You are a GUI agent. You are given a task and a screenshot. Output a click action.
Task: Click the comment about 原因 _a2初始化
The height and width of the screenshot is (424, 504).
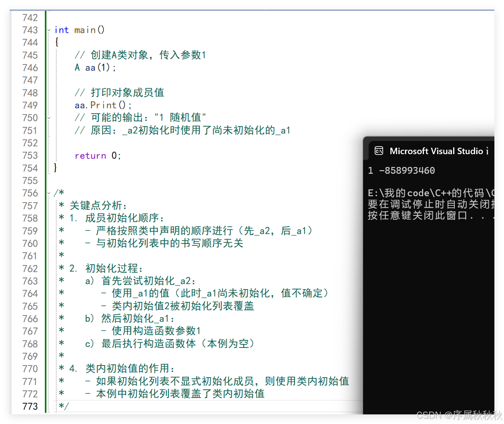[x=183, y=130]
